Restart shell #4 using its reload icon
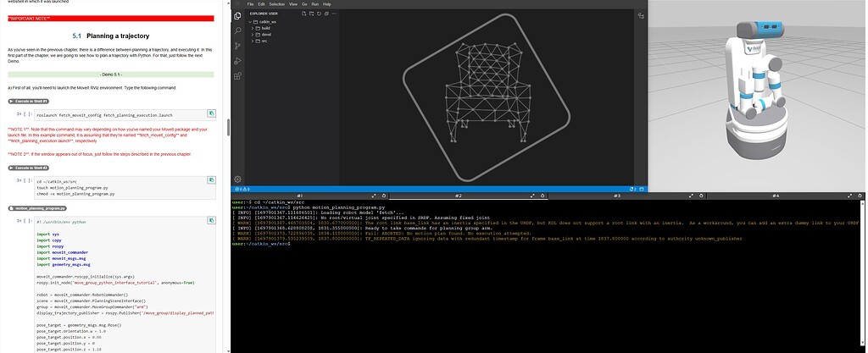 [860, 196]
